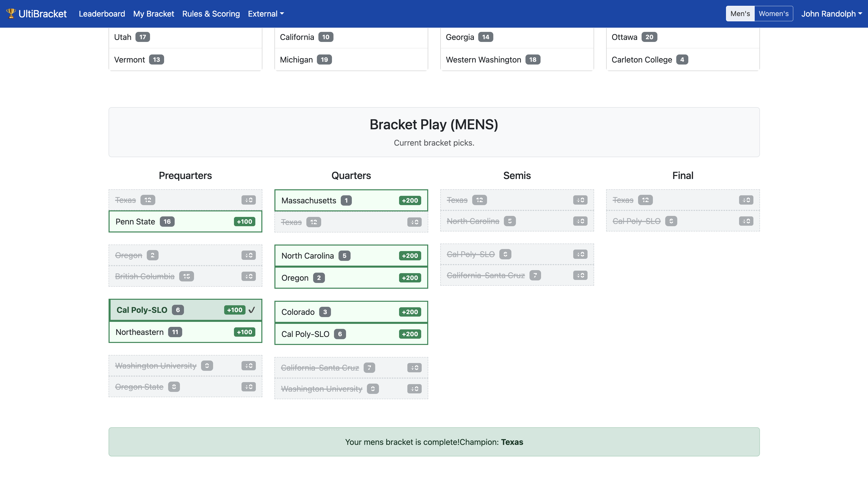
Task: Click crossed-out North Carolina in Semis
Action: click(x=517, y=221)
